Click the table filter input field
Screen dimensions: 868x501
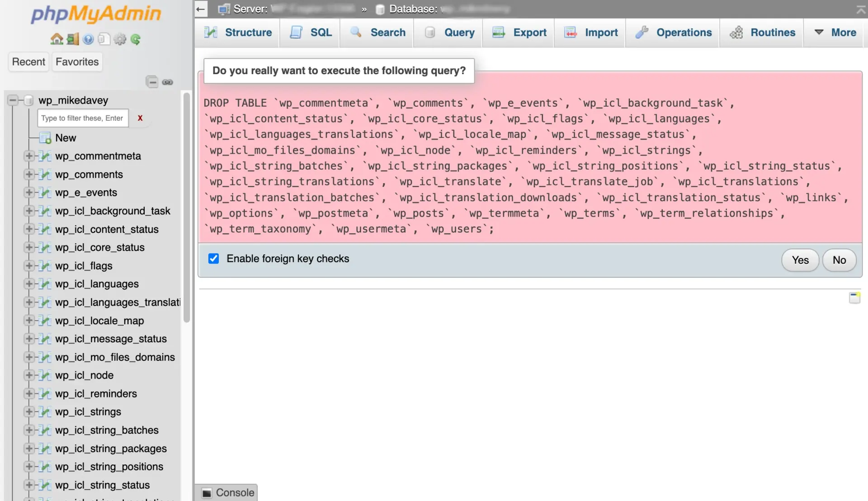pos(83,118)
